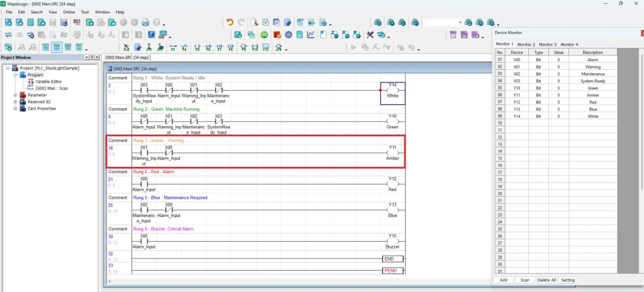This screenshot has height=292, width=644.
Task: Collapse the Project PLC_StackLightSample node
Action: pyautogui.click(x=8, y=68)
